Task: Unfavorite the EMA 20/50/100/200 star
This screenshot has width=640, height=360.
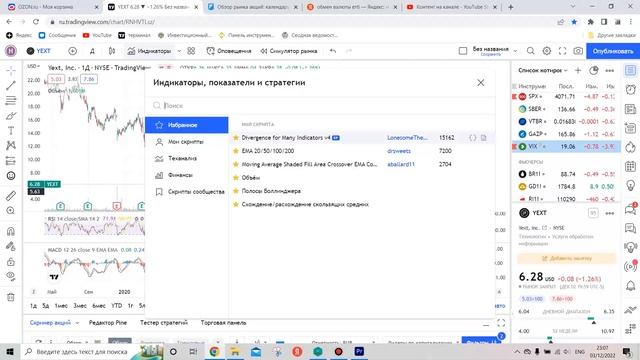Action: point(236,151)
